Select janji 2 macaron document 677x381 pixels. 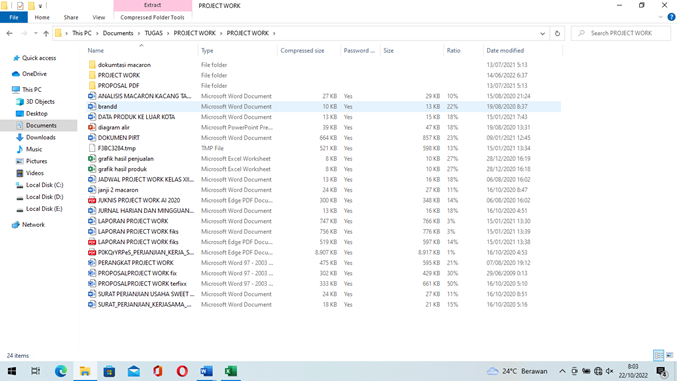[118, 190]
